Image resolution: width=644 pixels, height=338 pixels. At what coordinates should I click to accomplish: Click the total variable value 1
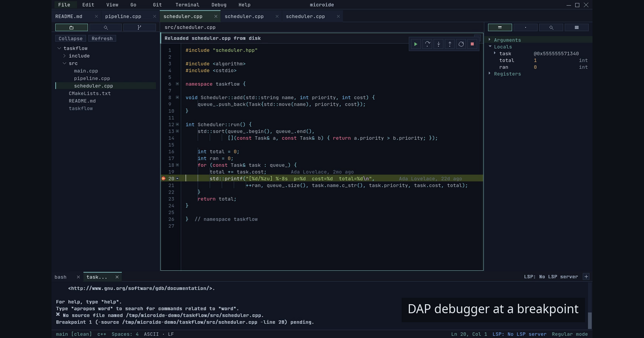[x=535, y=61]
